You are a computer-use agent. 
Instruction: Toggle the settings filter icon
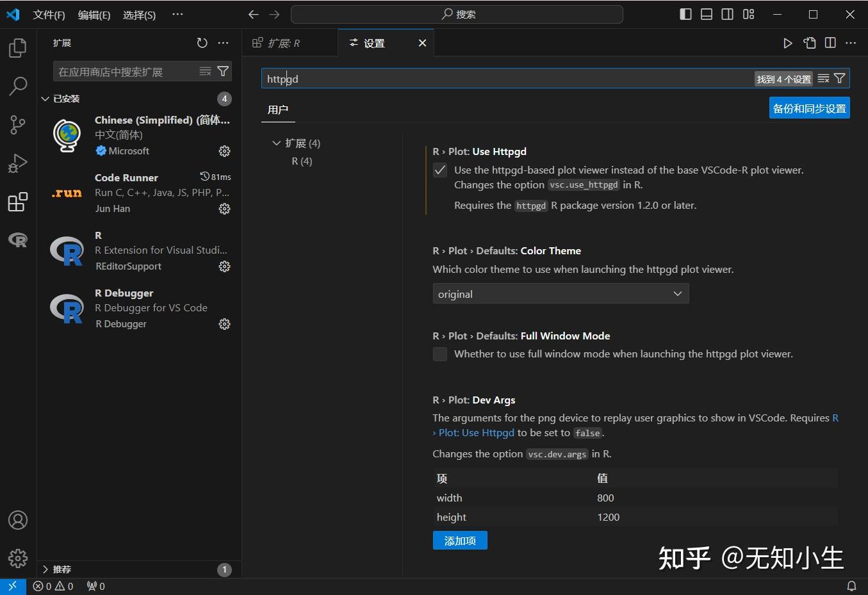[x=840, y=78]
